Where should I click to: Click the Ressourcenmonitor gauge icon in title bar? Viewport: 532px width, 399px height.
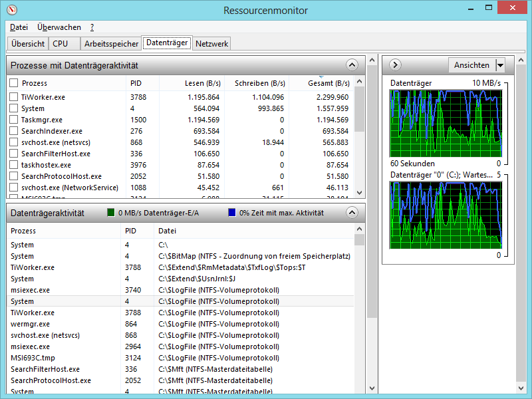12,10
